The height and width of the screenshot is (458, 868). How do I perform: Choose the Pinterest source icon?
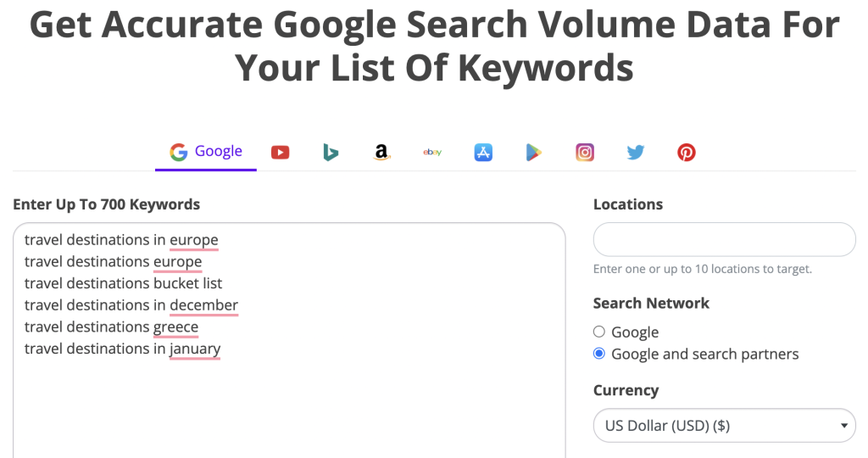687,153
